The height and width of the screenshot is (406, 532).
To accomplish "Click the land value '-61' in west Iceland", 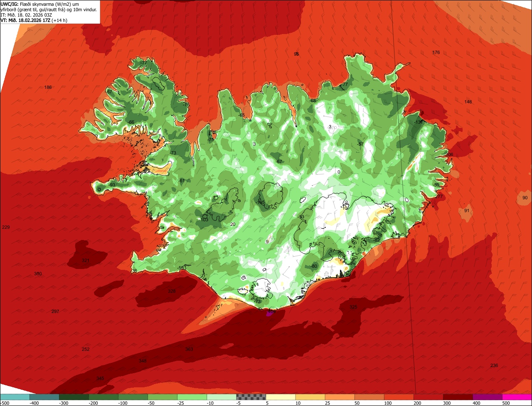I will (x=181, y=181).
